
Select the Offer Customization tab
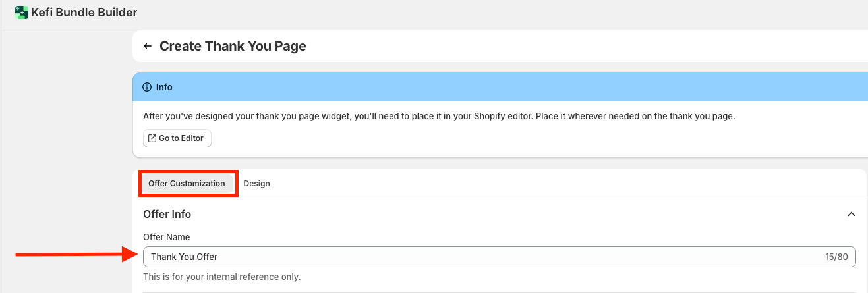[187, 184]
